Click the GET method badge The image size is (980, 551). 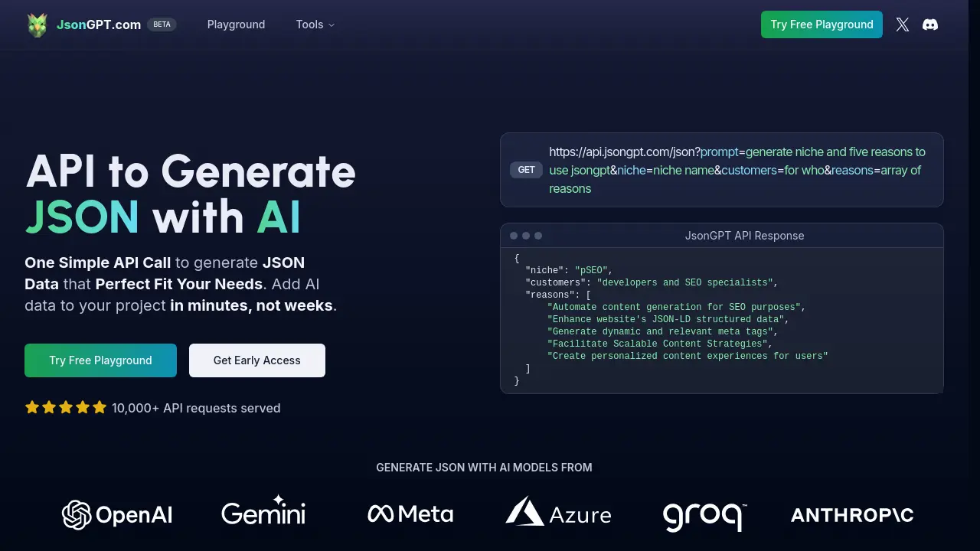526,170
